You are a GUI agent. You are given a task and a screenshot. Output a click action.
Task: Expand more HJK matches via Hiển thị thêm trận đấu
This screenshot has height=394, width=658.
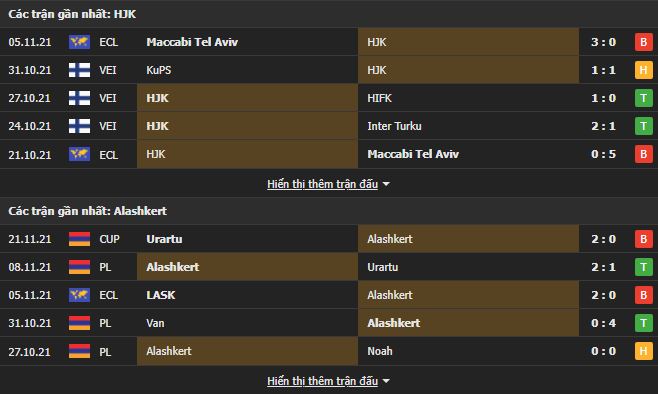pyautogui.click(x=322, y=184)
